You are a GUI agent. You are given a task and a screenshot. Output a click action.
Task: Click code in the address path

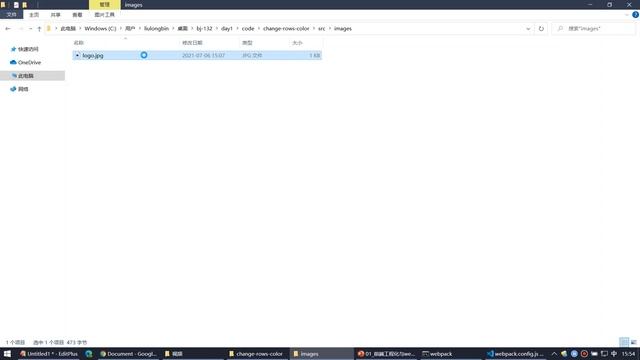[248, 29]
